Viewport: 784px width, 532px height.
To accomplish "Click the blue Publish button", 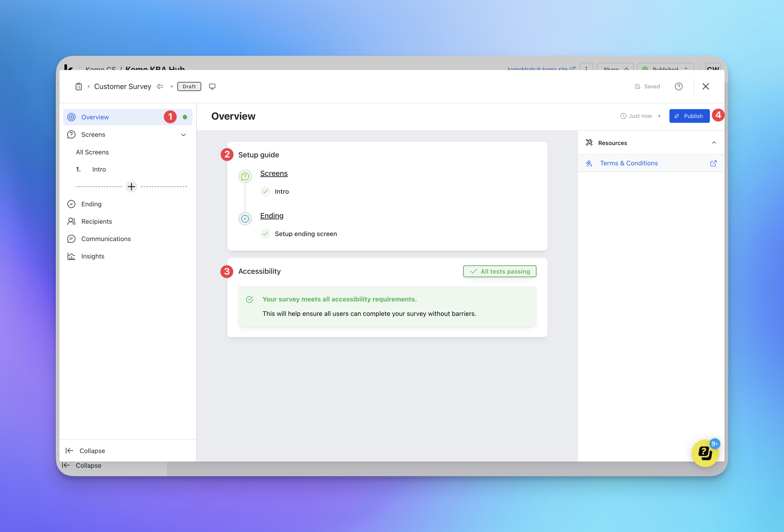I will click(689, 116).
